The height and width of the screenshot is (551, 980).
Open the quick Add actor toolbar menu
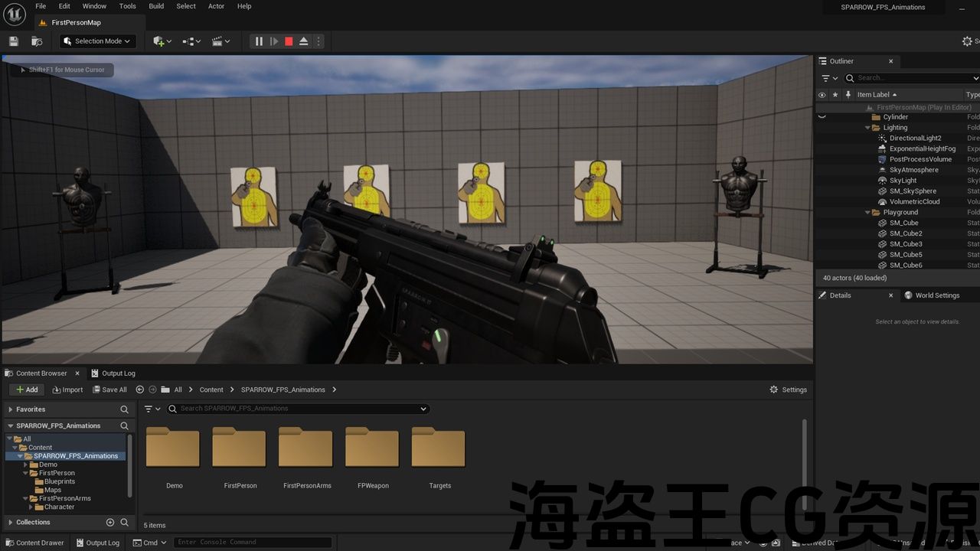pos(162,41)
